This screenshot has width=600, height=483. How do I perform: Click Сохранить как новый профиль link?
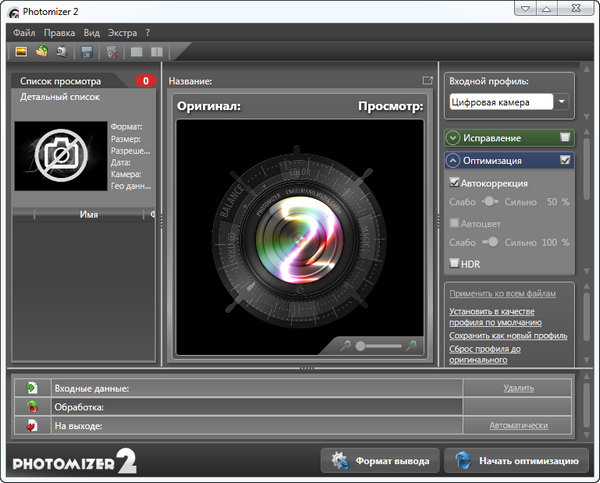[x=508, y=336]
